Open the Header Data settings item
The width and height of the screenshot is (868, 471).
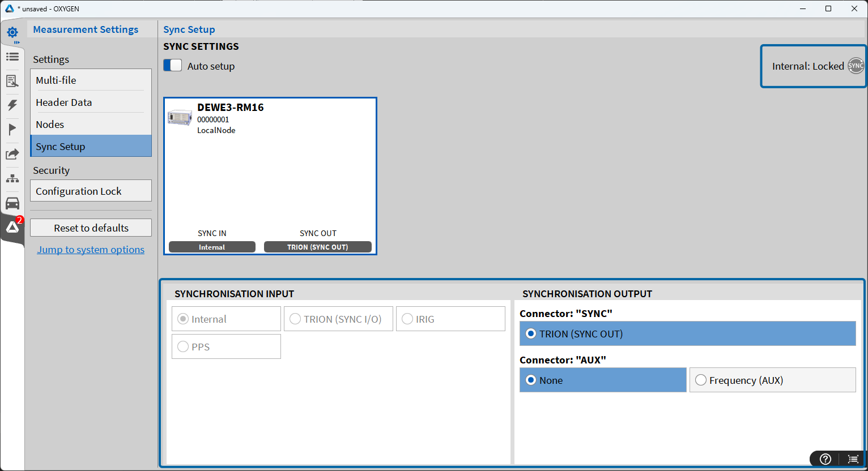pos(91,102)
